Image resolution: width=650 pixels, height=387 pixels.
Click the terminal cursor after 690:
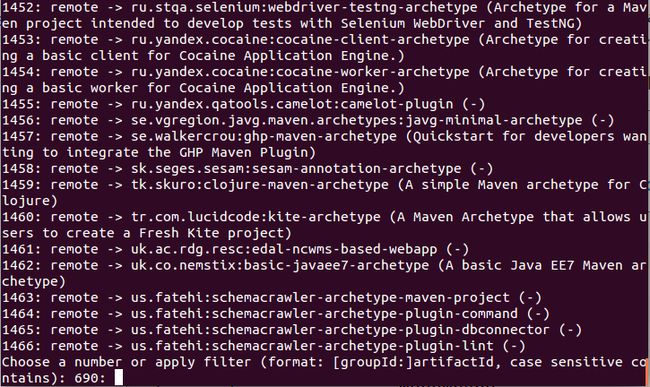pos(119,377)
